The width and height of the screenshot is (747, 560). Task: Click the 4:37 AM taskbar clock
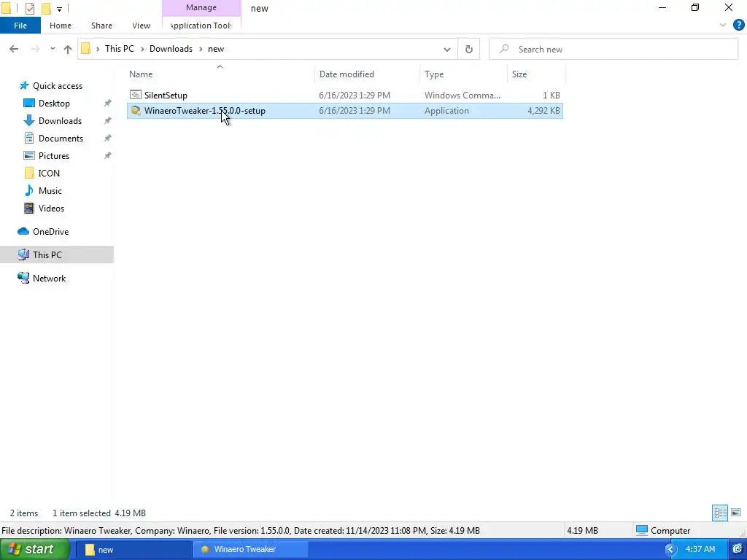700,550
